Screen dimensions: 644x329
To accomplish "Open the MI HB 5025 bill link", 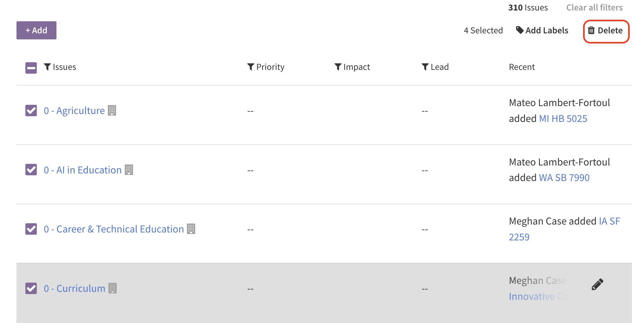I will tap(563, 118).
